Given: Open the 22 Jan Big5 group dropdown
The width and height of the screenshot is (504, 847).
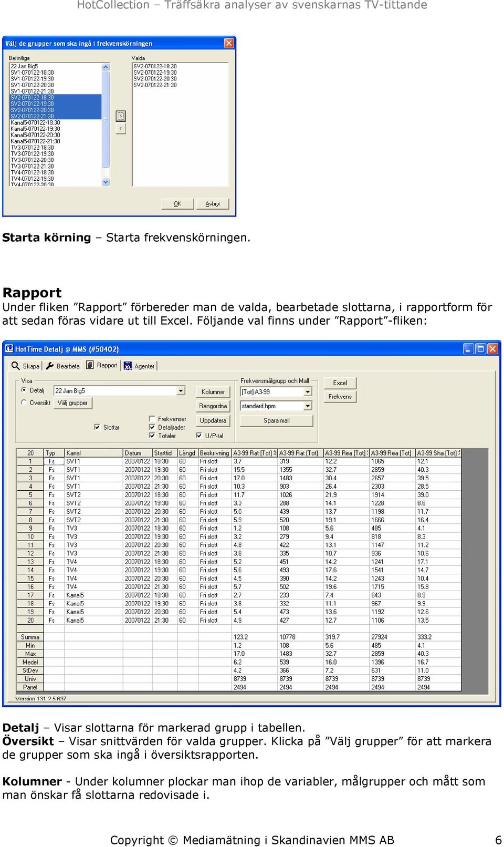Looking at the screenshot, I should tap(181, 391).
